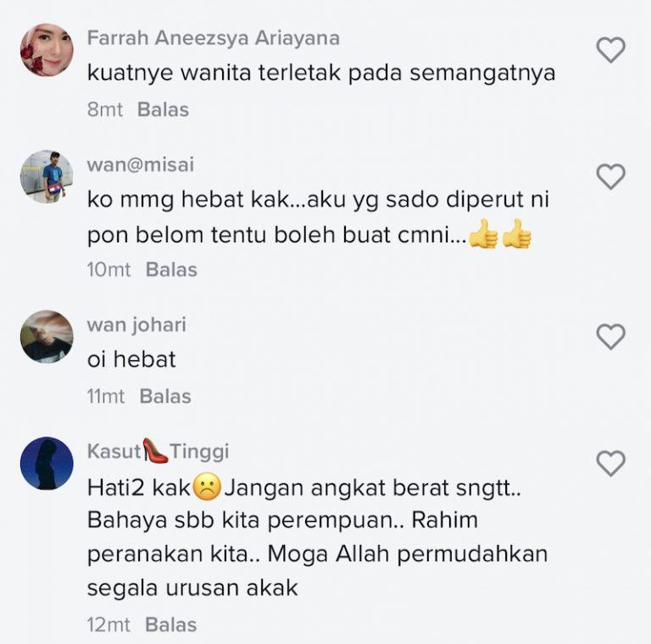Reply via Balas next to 12mt
The height and width of the screenshot is (644, 651).
[170, 625]
